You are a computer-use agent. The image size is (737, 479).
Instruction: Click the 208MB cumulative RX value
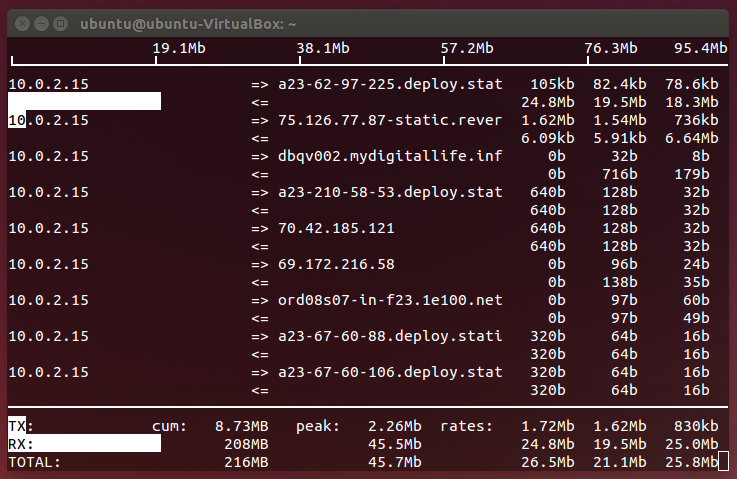246,444
